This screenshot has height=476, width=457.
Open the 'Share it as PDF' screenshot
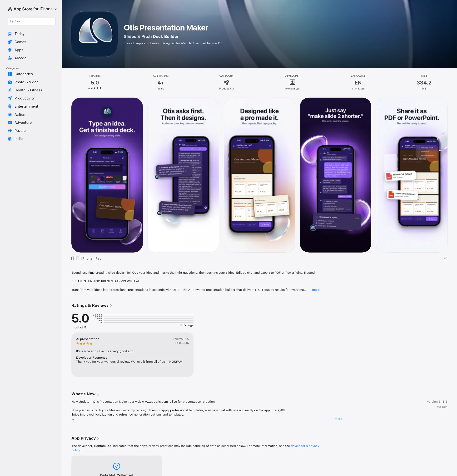coord(412,175)
